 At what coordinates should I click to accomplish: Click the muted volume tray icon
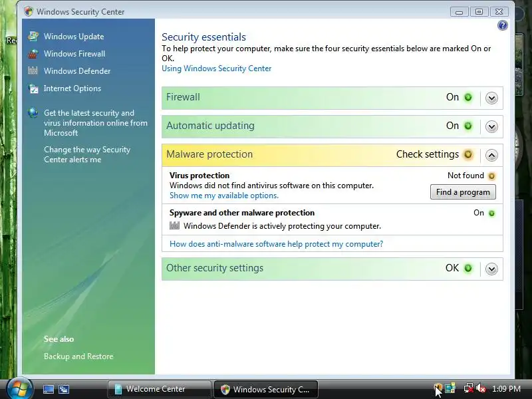click(x=480, y=388)
